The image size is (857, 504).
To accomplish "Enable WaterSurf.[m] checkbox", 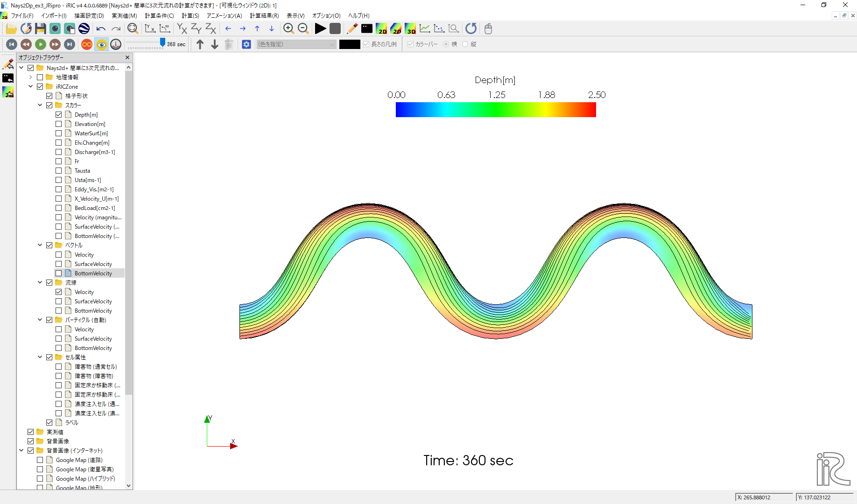I will tap(59, 133).
